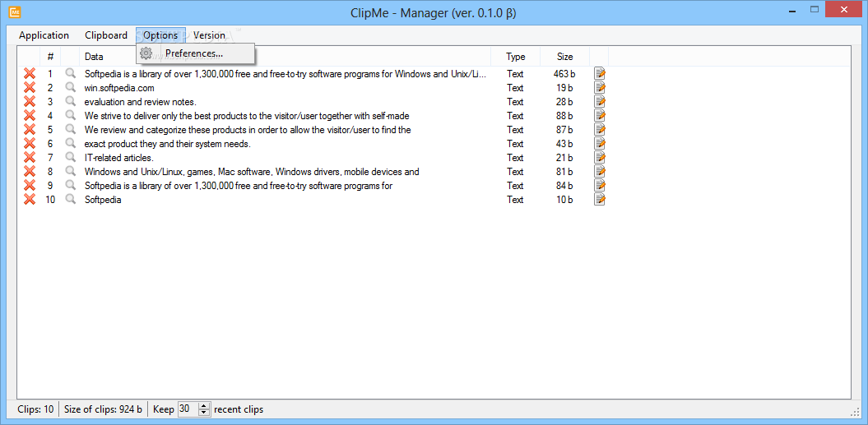Increase the Keep recent clips count
Screen dimensions: 868x425
click(204, 405)
